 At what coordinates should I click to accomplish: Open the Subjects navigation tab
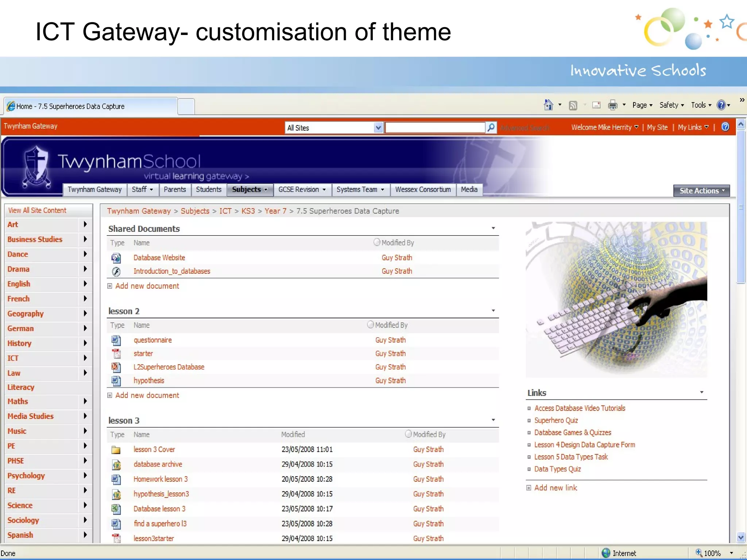point(250,190)
